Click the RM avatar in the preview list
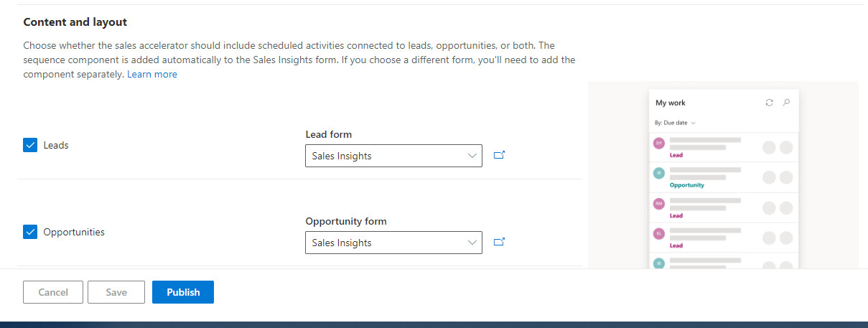 [x=658, y=203]
